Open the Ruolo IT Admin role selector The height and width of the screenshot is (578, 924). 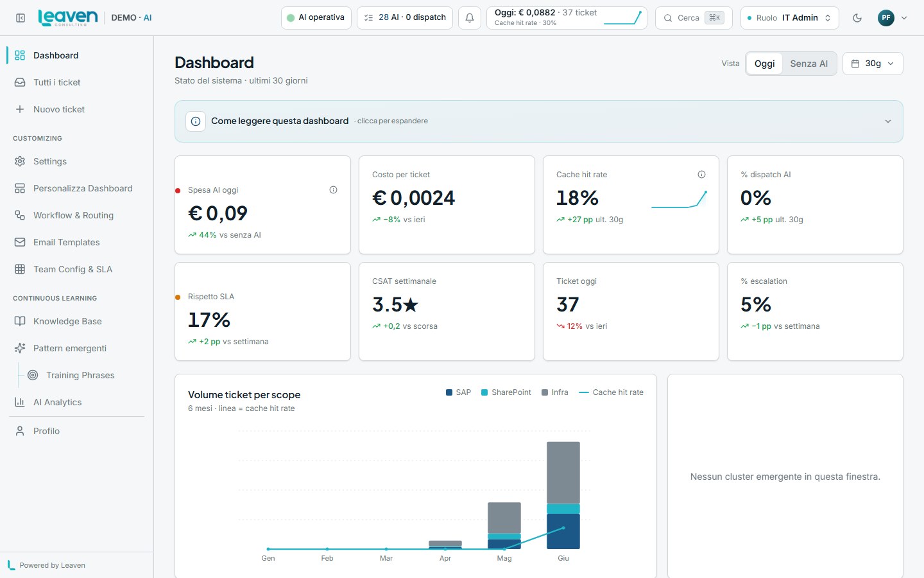pyautogui.click(x=789, y=18)
